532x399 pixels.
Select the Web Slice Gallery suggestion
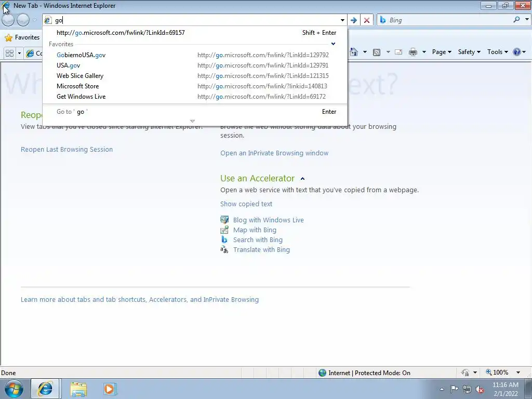click(x=195, y=76)
